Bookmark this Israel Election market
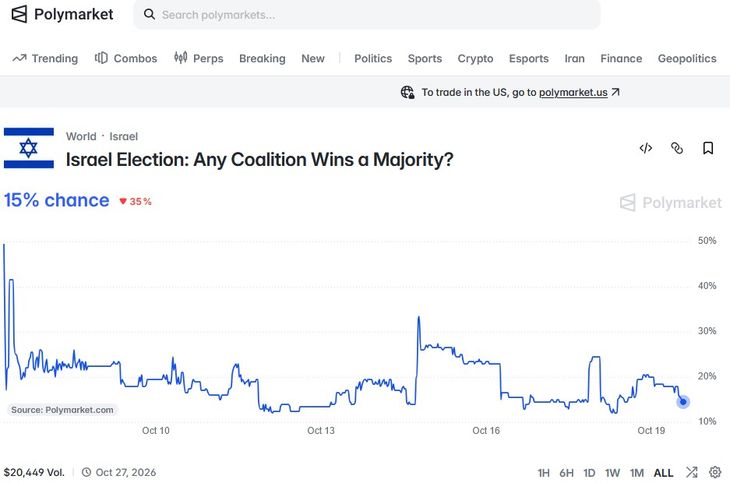 pos(708,148)
